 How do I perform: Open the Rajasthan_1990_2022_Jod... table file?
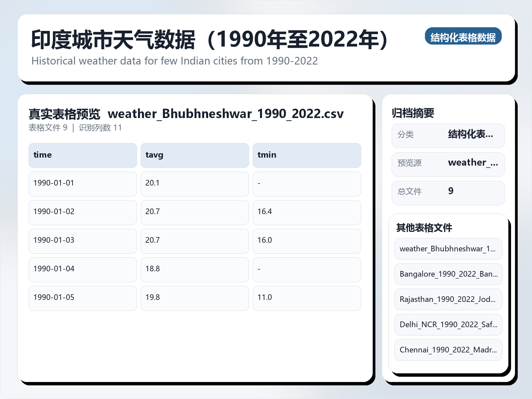click(448, 299)
